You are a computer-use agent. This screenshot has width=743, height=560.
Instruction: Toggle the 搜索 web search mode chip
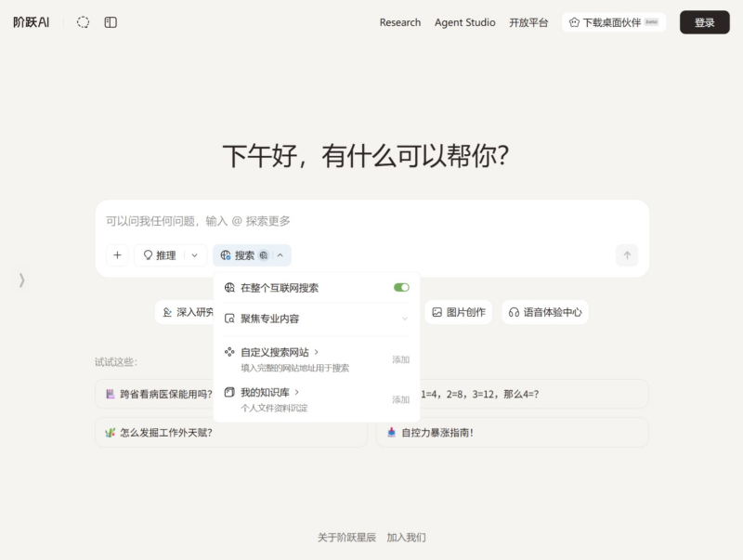(x=243, y=254)
